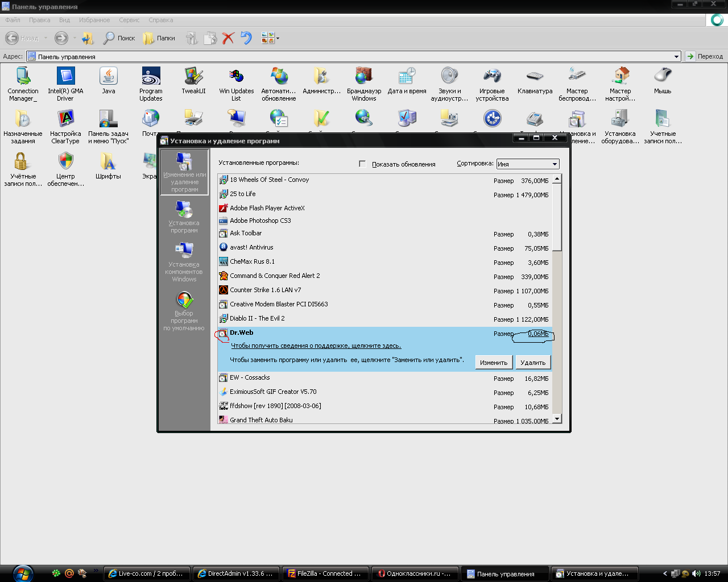Image resolution: width=728 pixels, height=582 pixels.
Task: Select Выбор программ по умолчанию sidebar icon
Action: click(x=184, y=311)
